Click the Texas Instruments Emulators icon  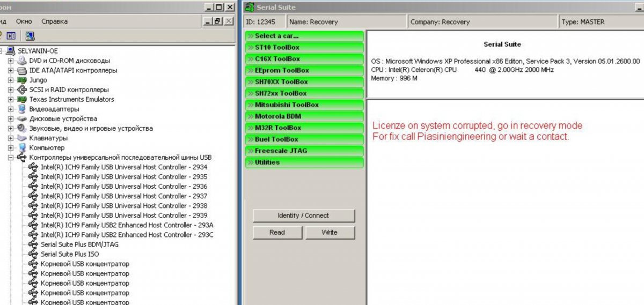click(22, 99)
